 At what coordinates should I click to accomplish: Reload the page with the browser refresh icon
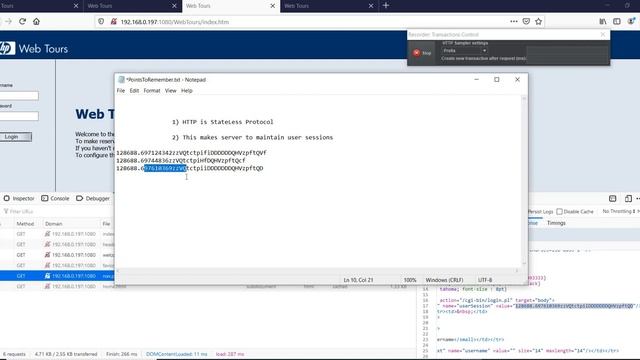pos(22,22)
